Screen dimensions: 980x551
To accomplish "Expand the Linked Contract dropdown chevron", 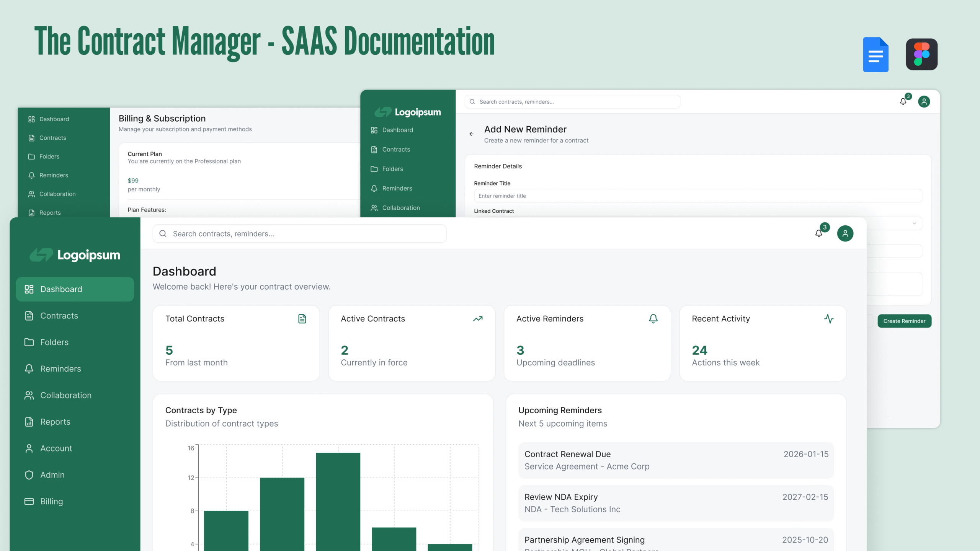I will pyautogui.click(x=914, y=223).
